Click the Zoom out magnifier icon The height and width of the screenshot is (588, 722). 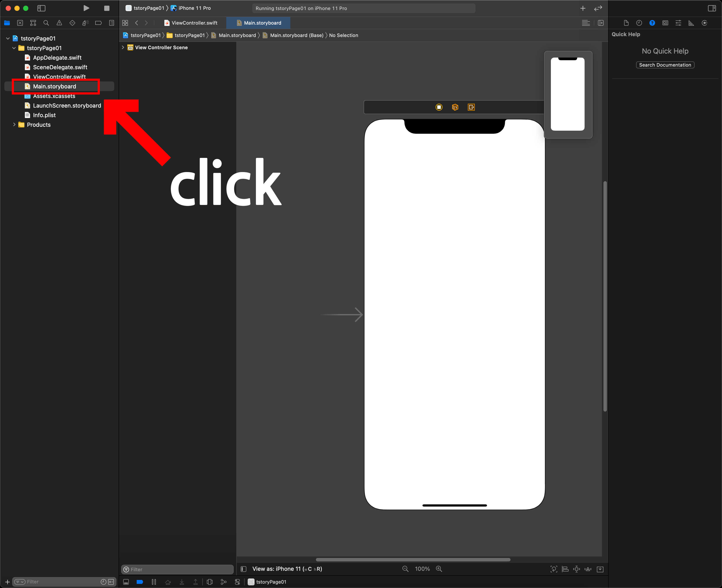coord(405,569)
